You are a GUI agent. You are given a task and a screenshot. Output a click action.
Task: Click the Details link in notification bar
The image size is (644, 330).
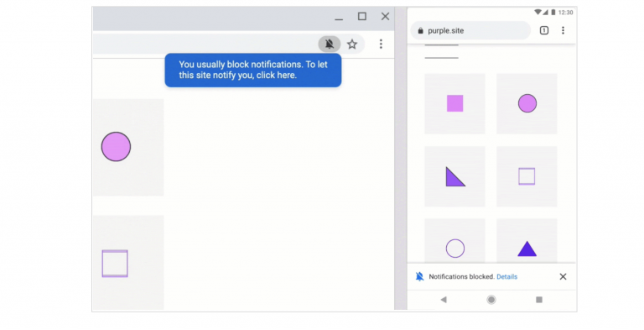(506, 276)
